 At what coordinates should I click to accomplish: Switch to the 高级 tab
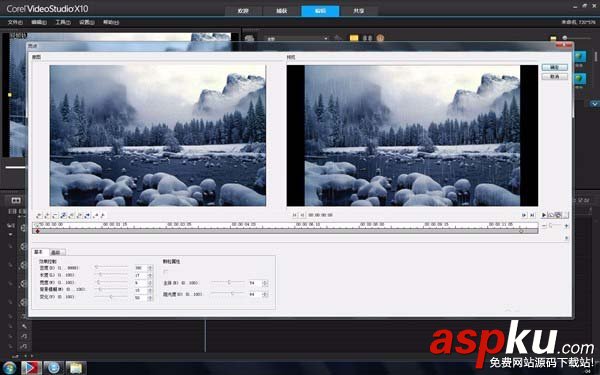point(57,252)
